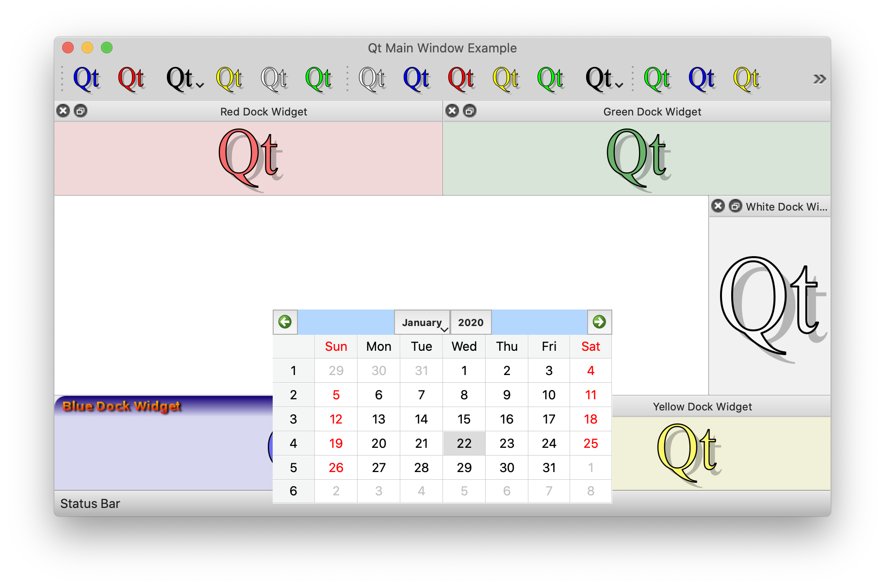Click the blue Qt icon in the second toolbar group
885x588 pixels.
click(x=416, y=79)
